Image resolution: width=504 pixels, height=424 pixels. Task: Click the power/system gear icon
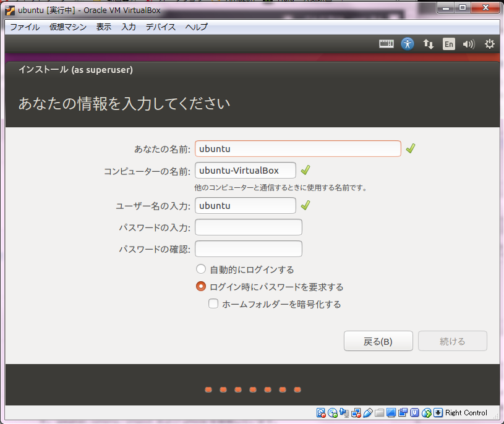tap(489, 44)
